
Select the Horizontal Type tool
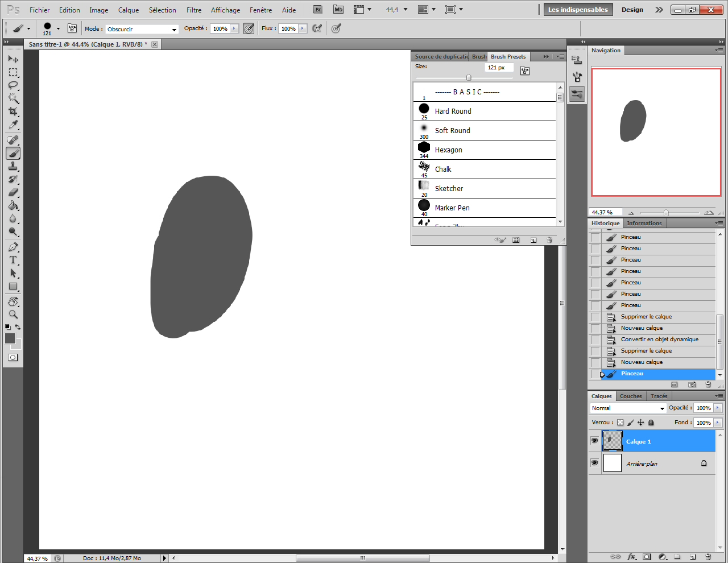click(13, 260)
